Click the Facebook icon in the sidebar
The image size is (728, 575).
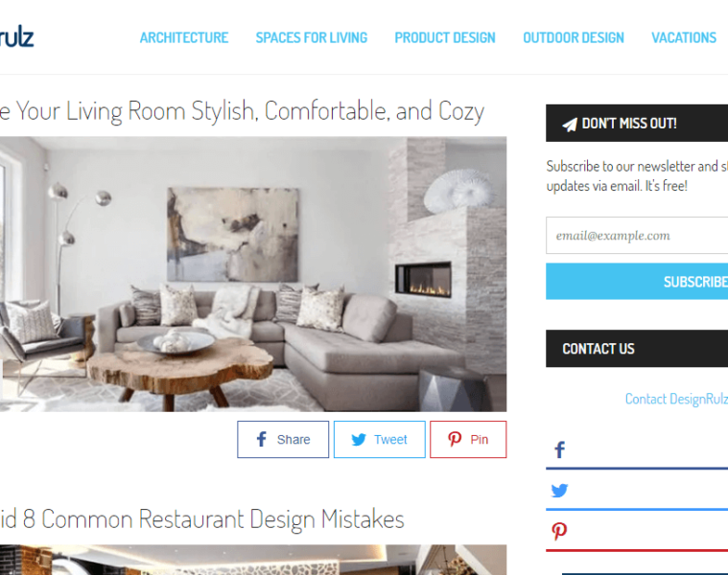pos(560,449)
